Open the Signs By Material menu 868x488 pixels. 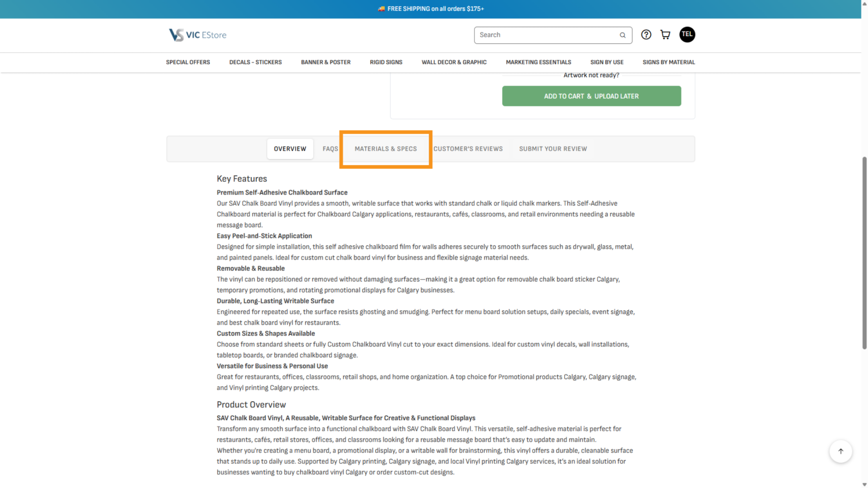tap(669, 62)
